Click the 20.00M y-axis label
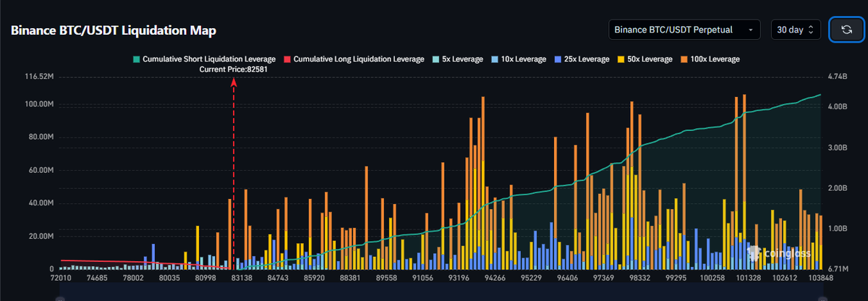 (x=41, y=237)
